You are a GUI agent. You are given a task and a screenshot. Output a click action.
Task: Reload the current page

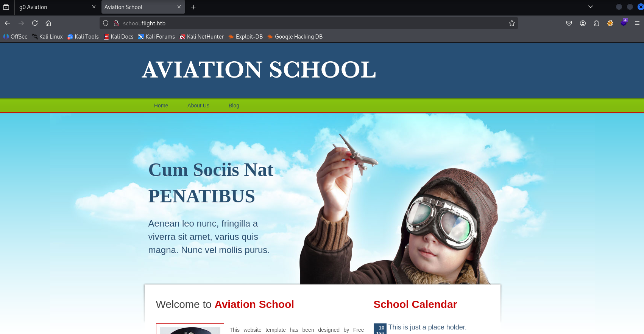pos(35,23)
